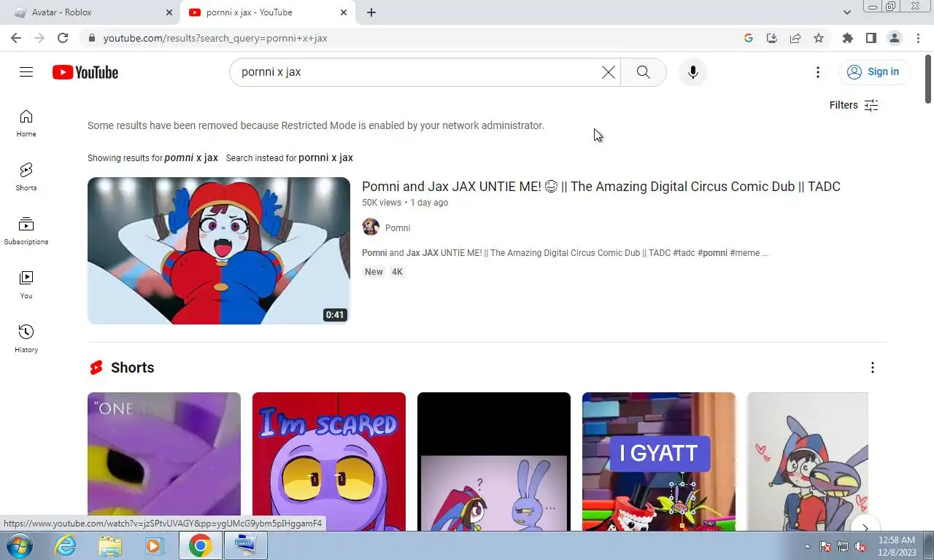The width and height of the screenshot is (934, 560).
Task: Open the Chrome three-dot menu
Action: [917, 38]
